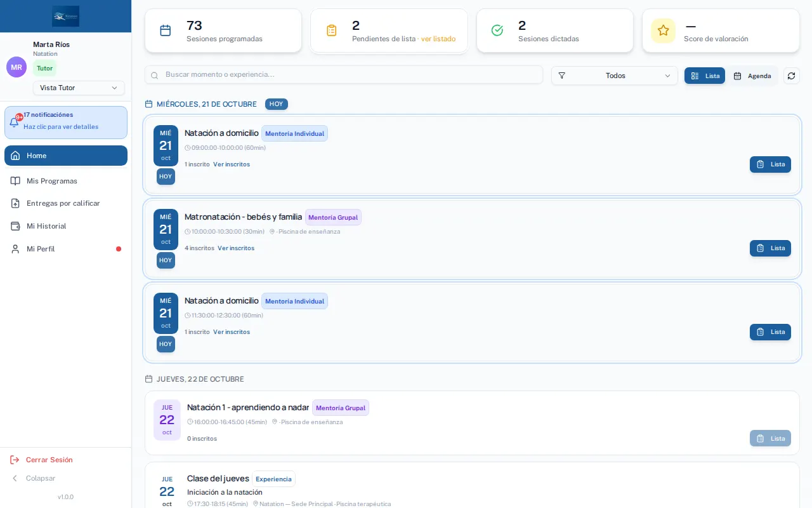Open the Todos filter dropdown
Image resolution: width=812 pixels, height=508 pixels.
[615, 76]
